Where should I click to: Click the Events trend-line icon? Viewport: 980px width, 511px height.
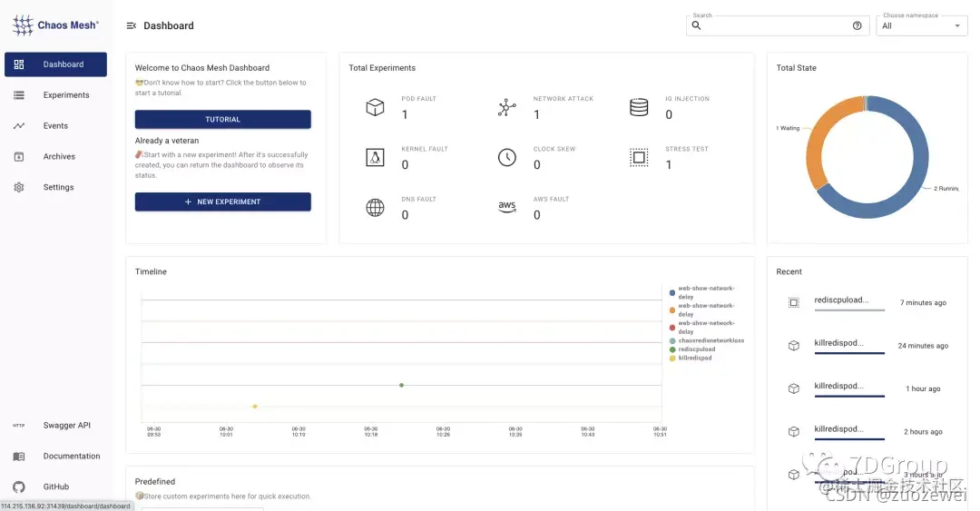19,126
